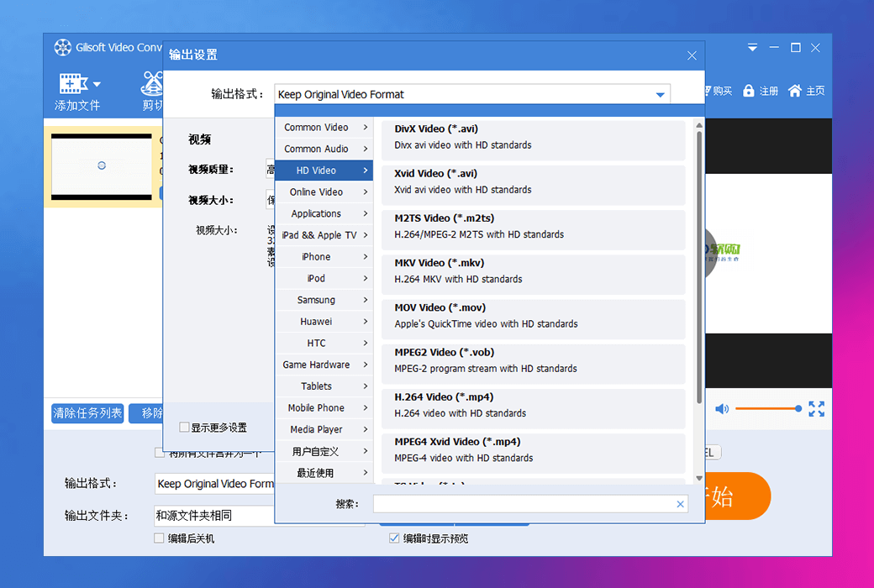The width and height of the screenshot is (874, 588).
Task: Open the Home page (主页) house icon
Action: click(794, 91)
